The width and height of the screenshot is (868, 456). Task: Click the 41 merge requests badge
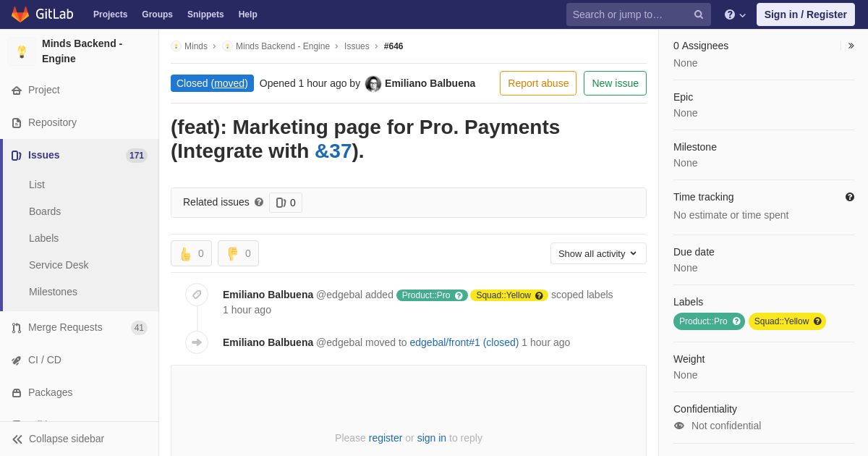click(139, 328)
